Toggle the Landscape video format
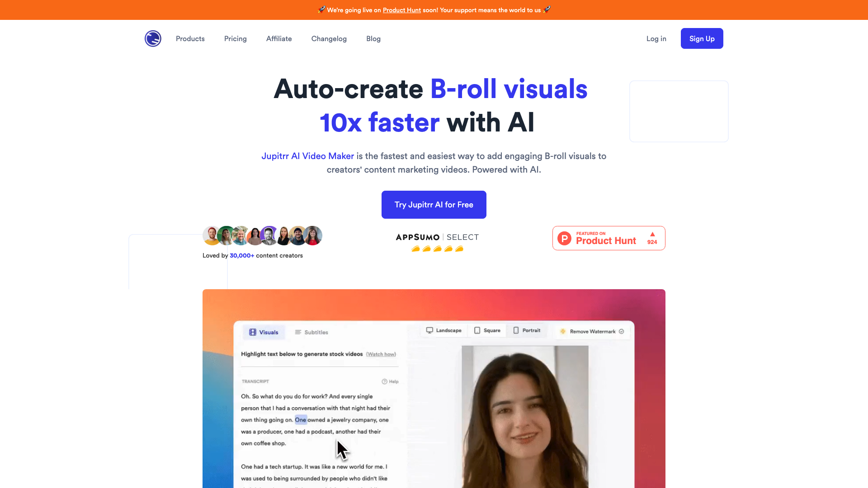 443,331
